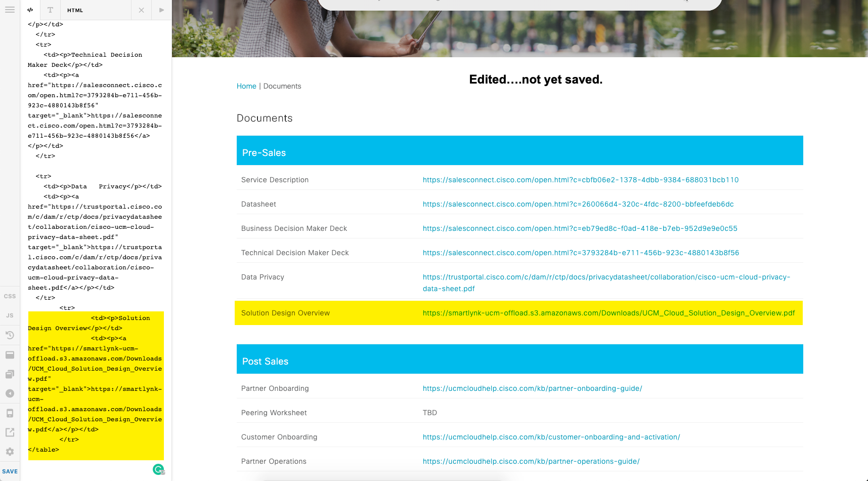Viewport: 868px width, 481px height.
Task: Click the 'Partner Onboarding' row label
Action: coord(275,388)
